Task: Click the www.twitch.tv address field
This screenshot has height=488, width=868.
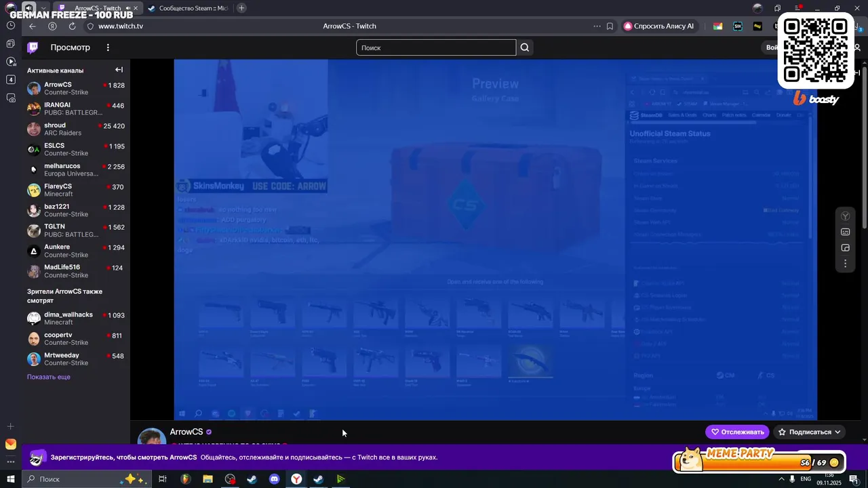Action: [x=121, y=26]
